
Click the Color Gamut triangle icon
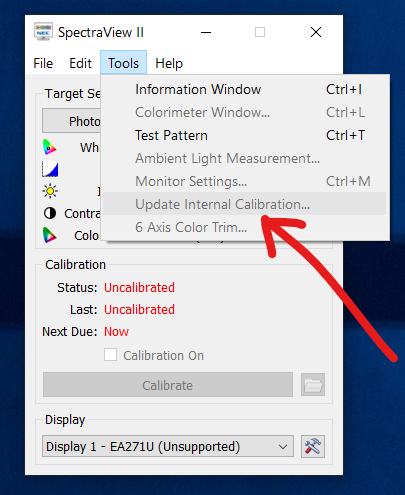click(x=49, y=235)
